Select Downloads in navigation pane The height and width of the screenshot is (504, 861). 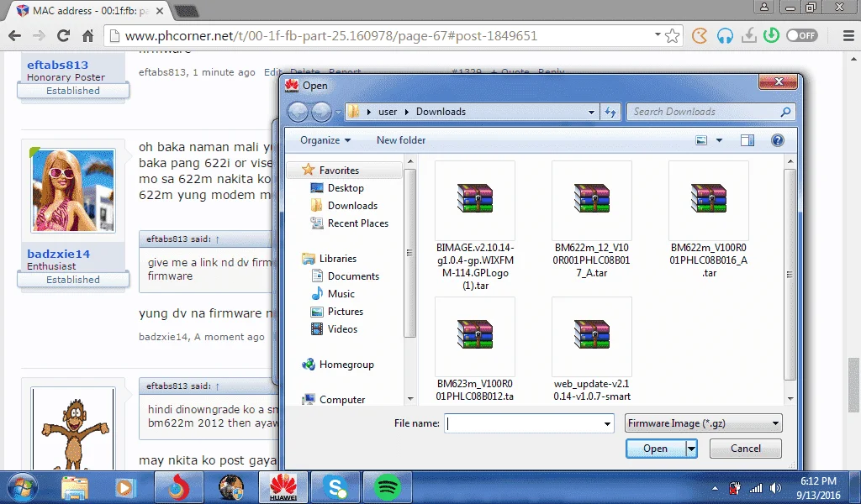click(x=352, y=206)
